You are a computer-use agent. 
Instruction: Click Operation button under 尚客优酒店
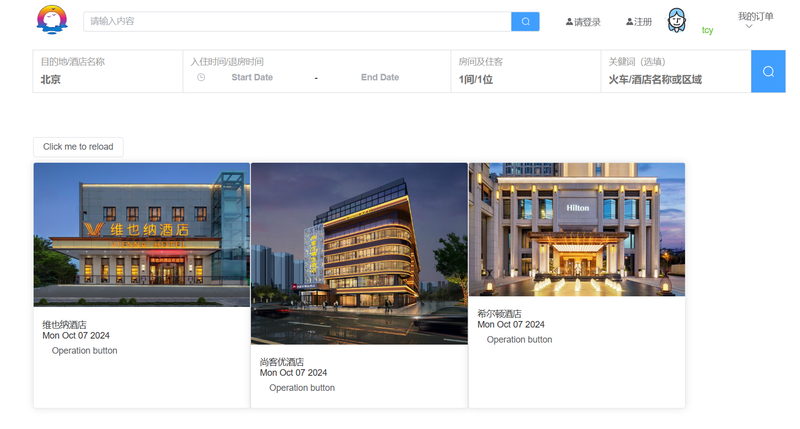coord(302,388)
